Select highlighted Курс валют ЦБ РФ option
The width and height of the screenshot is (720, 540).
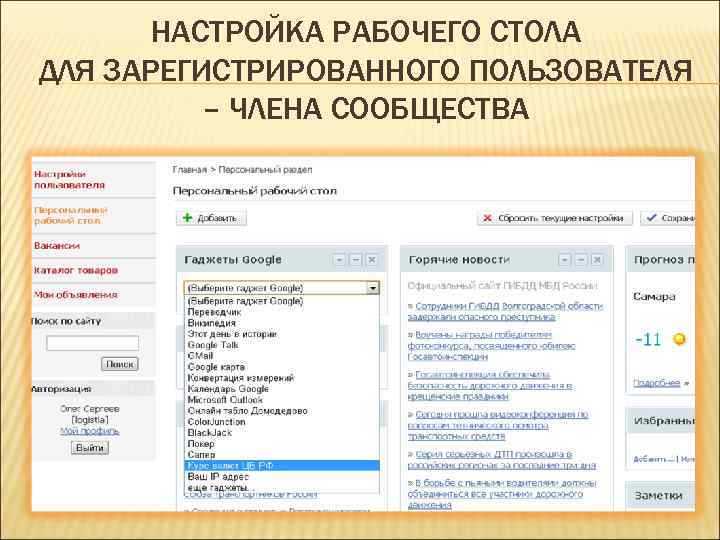point(282,466)
